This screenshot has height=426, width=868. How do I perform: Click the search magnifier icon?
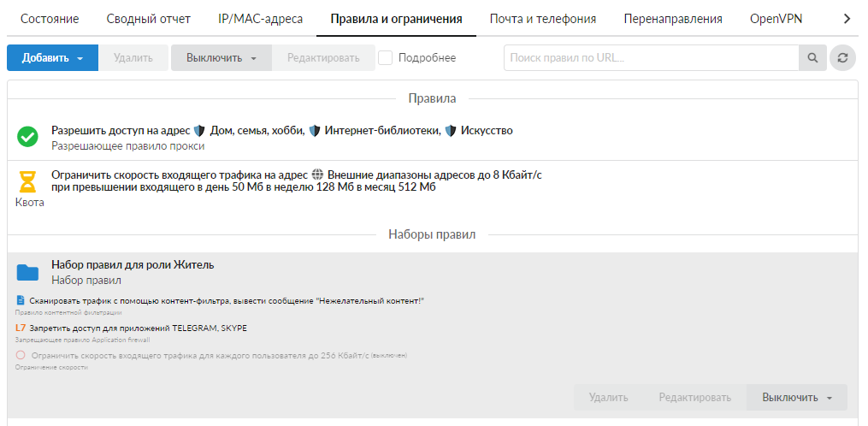(812, 58)
